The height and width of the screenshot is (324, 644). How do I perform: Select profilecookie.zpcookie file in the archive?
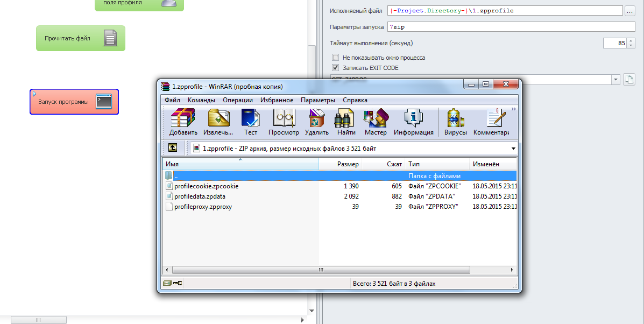tap(206, 186)
